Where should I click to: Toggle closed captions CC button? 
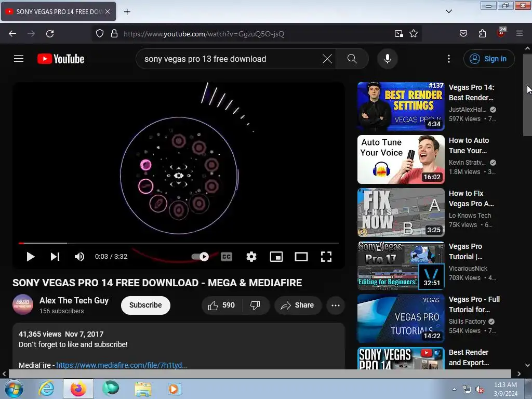pos(227,257)
